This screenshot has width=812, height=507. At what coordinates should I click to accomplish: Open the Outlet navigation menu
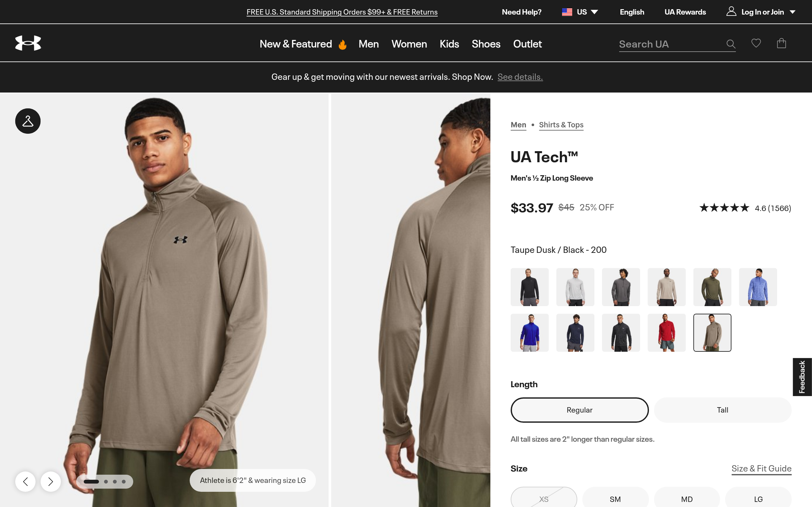pyautogui.click(x=527, y=44)
